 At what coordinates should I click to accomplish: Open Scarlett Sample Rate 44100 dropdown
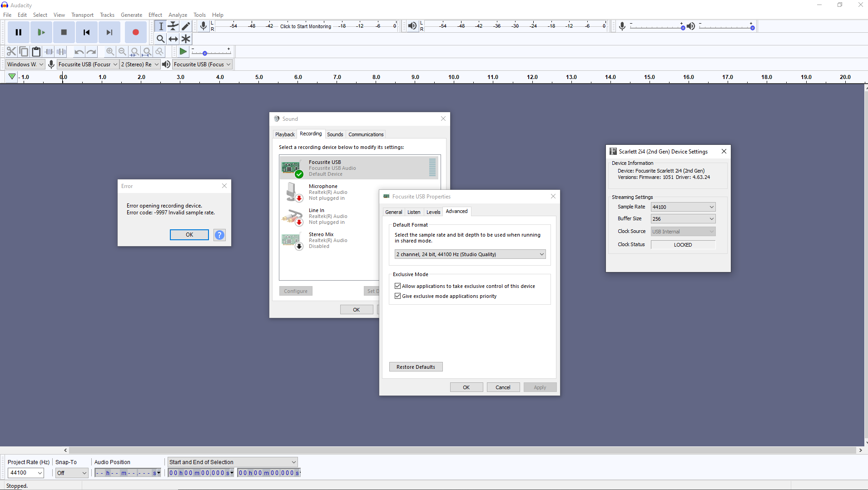click(683, 207)
